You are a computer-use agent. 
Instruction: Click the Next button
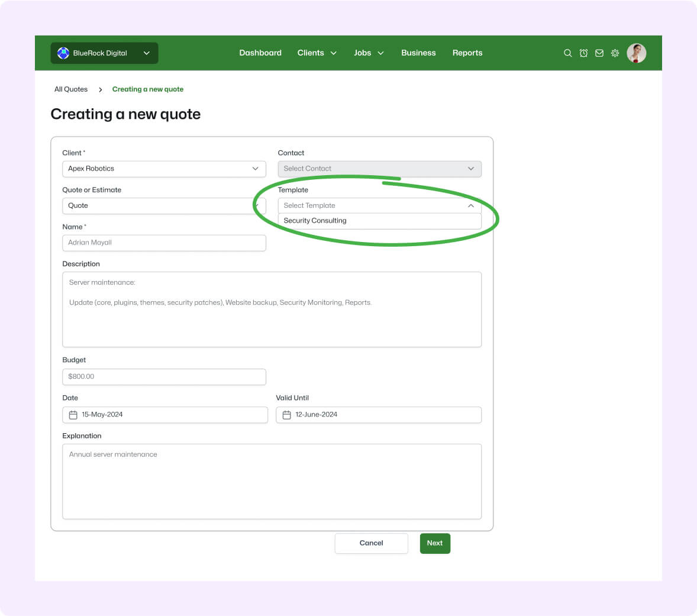click(435, 543)
